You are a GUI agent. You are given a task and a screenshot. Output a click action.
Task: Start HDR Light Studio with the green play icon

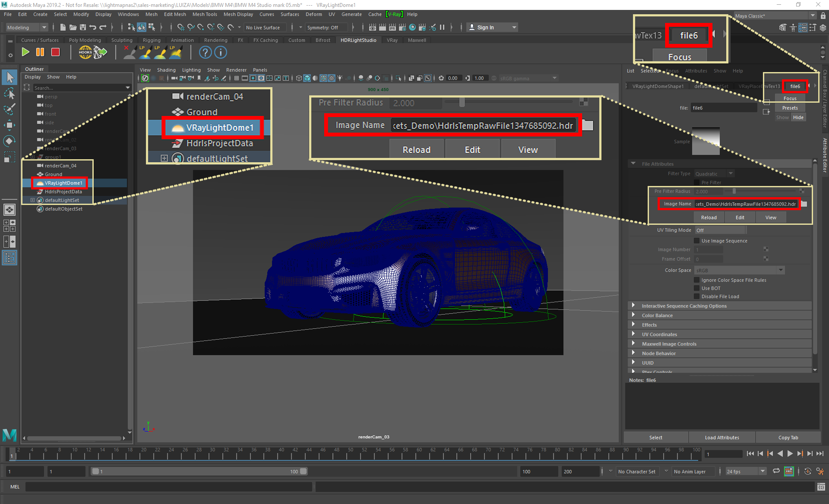(25, 52)
